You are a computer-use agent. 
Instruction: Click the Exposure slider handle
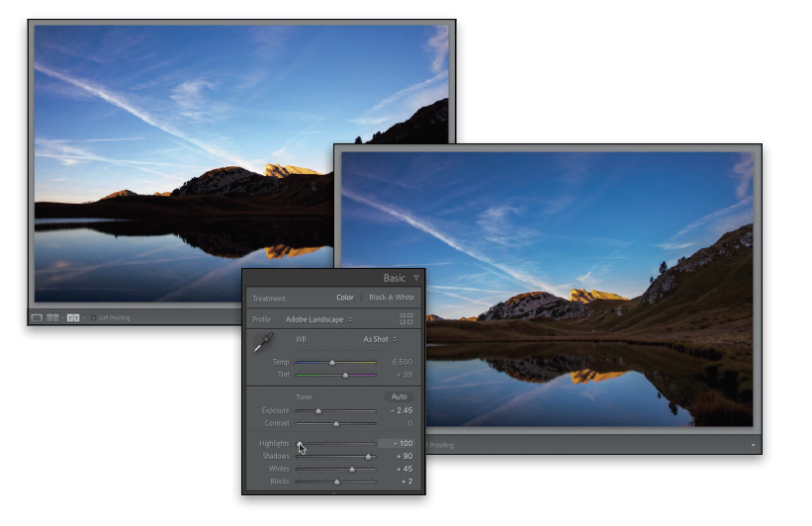(317, 410)
